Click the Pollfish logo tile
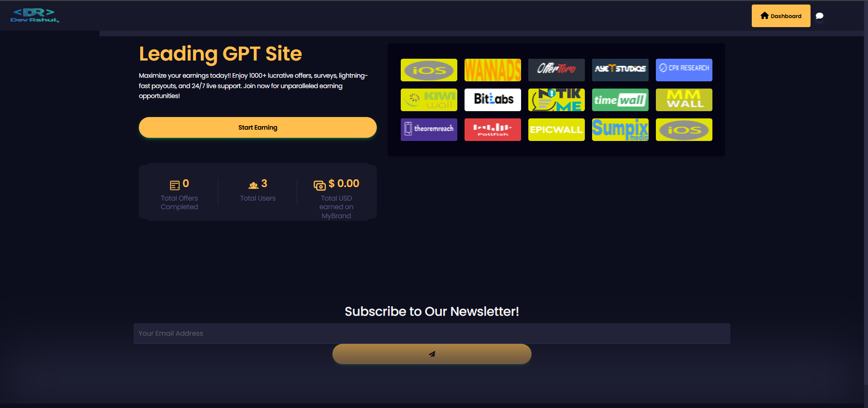Image resolution: width=868 pixels, height=408 pixels. (493, 130)
